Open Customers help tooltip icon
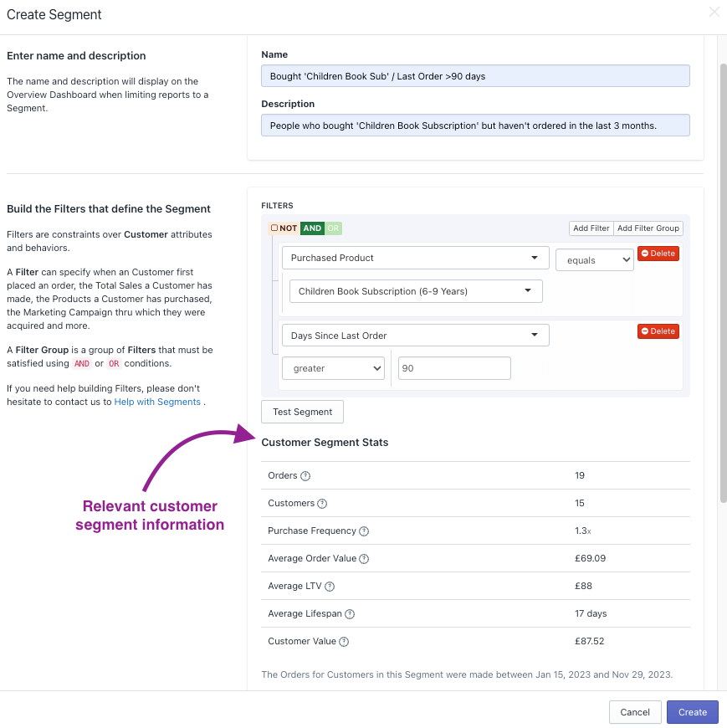 point(322,504)
